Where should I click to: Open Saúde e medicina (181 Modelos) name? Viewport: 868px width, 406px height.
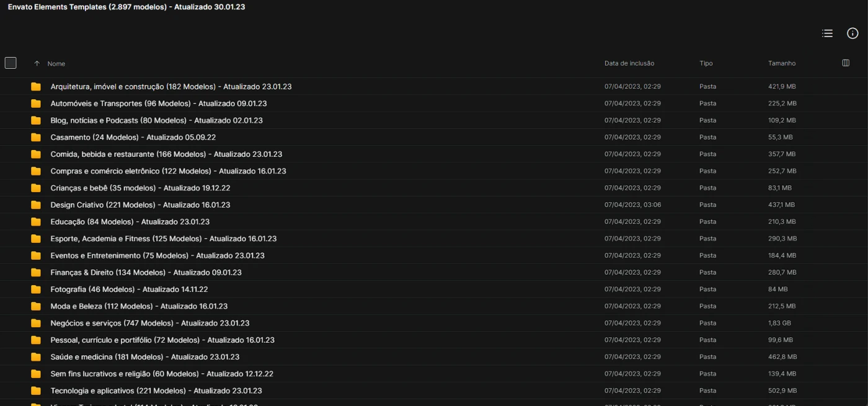[145, 357]
